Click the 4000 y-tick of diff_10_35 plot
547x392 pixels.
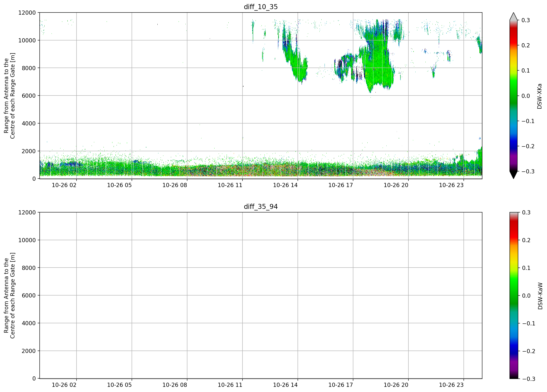29,123
